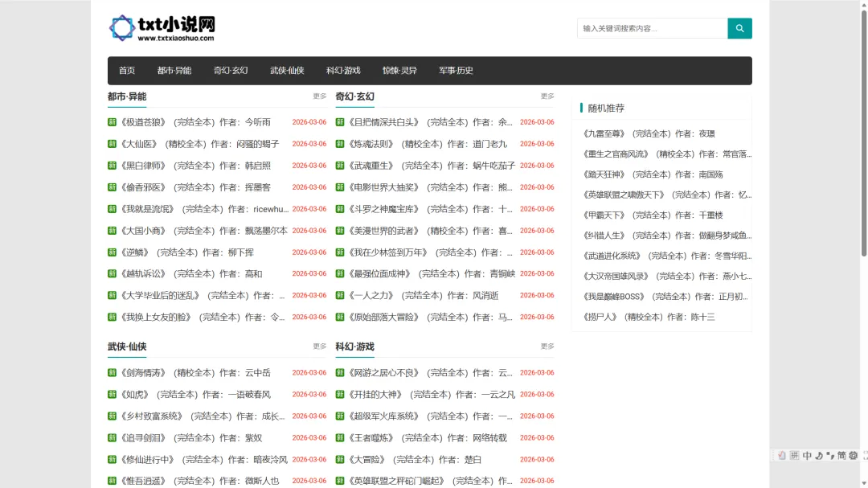Click 更多 beside 科幻·游戏 section heading
The height and width of the screenshot is (488, 868).
pyautogui.click(x=547, y=347)
